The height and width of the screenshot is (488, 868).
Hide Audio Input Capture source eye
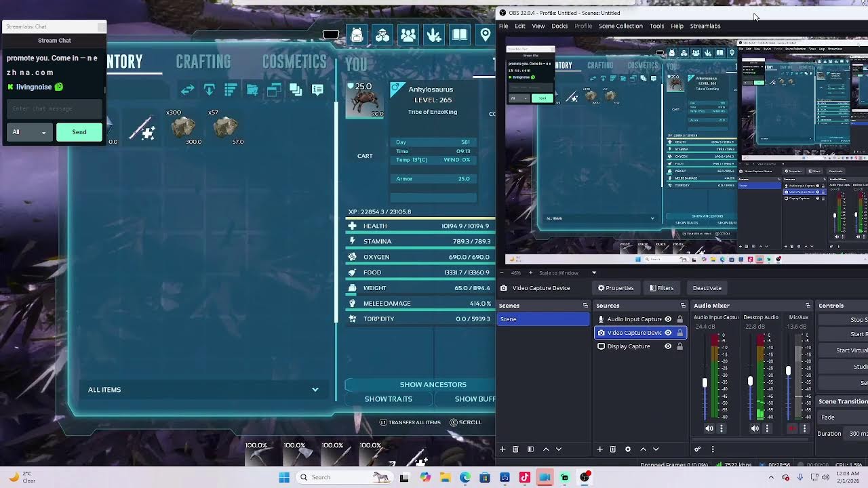click(668, 319)
